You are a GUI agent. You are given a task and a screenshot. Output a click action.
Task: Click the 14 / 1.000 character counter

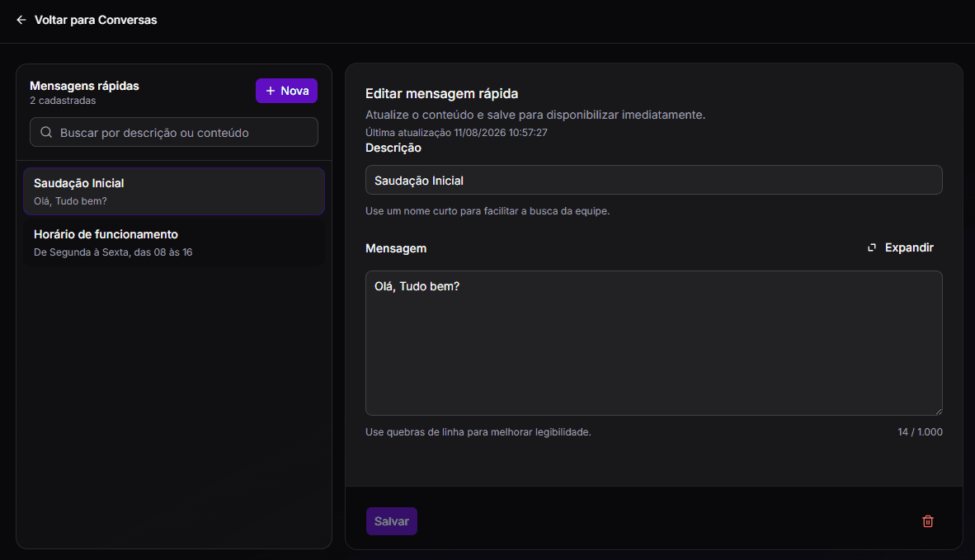tap(920, 432)
